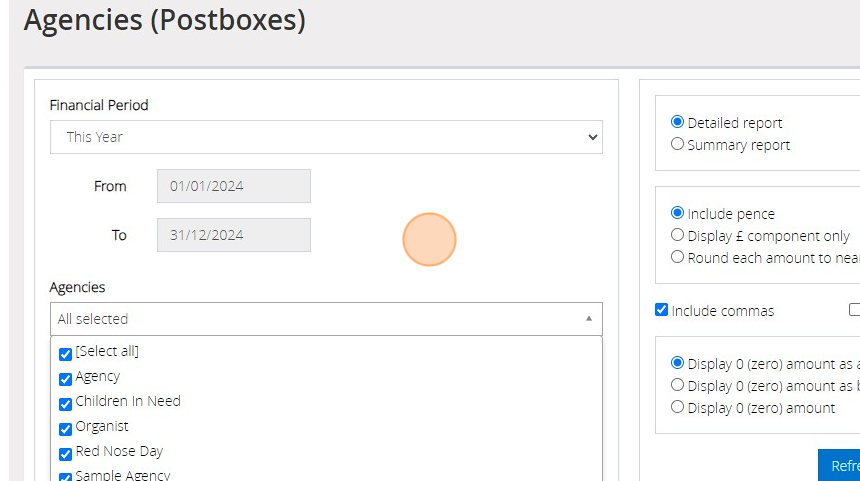Uncheck the Red Nose Day checkbox
The height and width of the screenshot is (481, 860).
point(65,454)
